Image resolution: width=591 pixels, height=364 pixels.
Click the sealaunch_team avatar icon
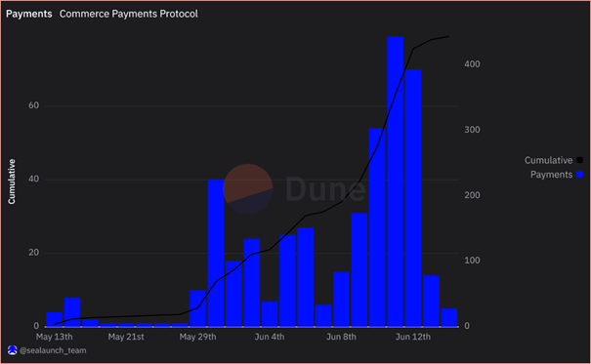tap(13, 350)
